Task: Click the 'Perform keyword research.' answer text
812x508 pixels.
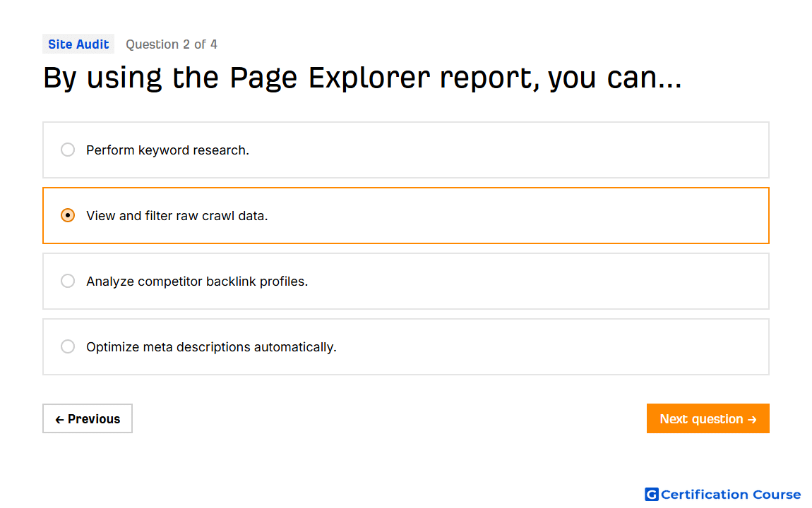Action: pos(168,150)
